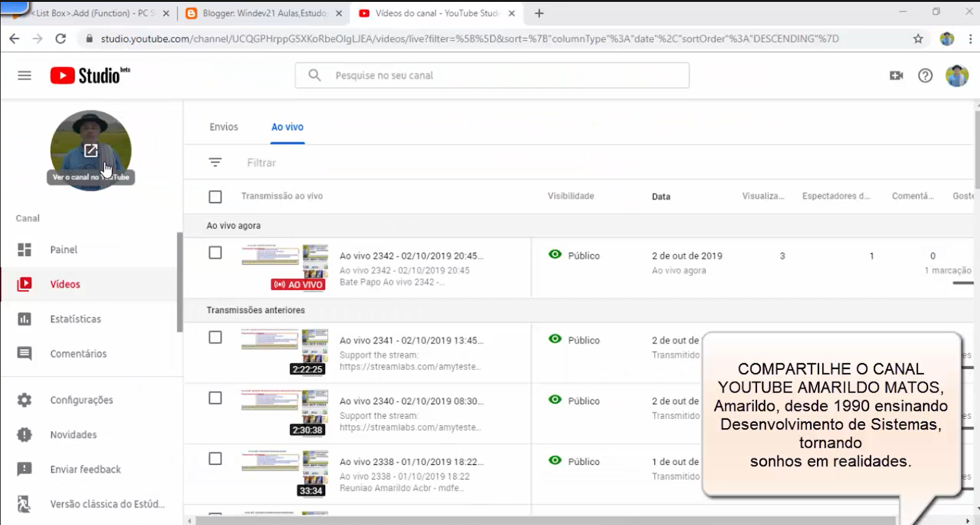Open the help question mark icon
Viewport: 980px width, 525px height.
coord(925,75)
